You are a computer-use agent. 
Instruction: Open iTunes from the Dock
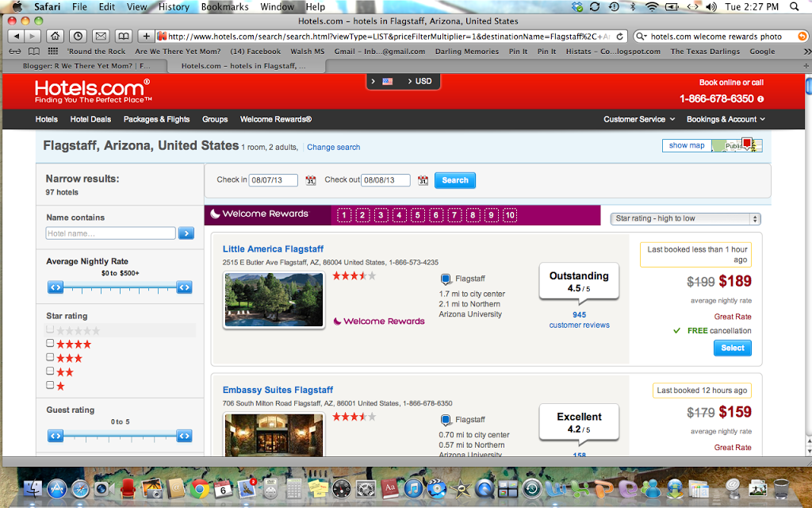[413, 489]
